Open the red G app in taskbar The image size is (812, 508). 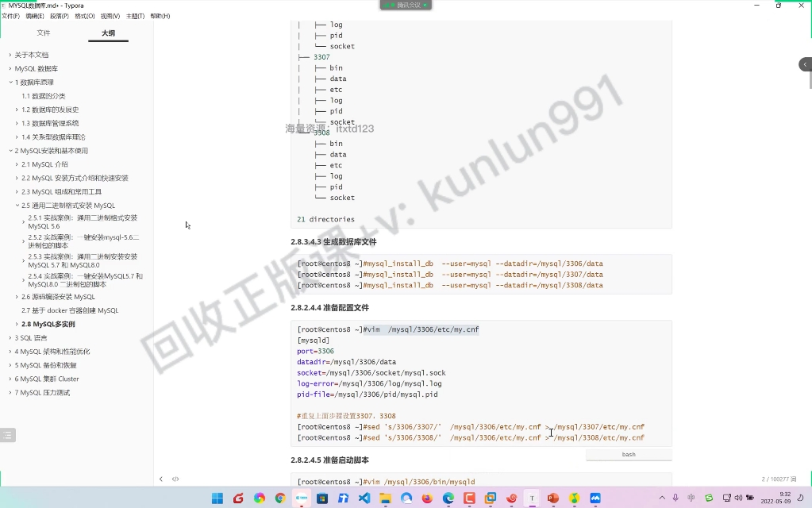[238, 498]
